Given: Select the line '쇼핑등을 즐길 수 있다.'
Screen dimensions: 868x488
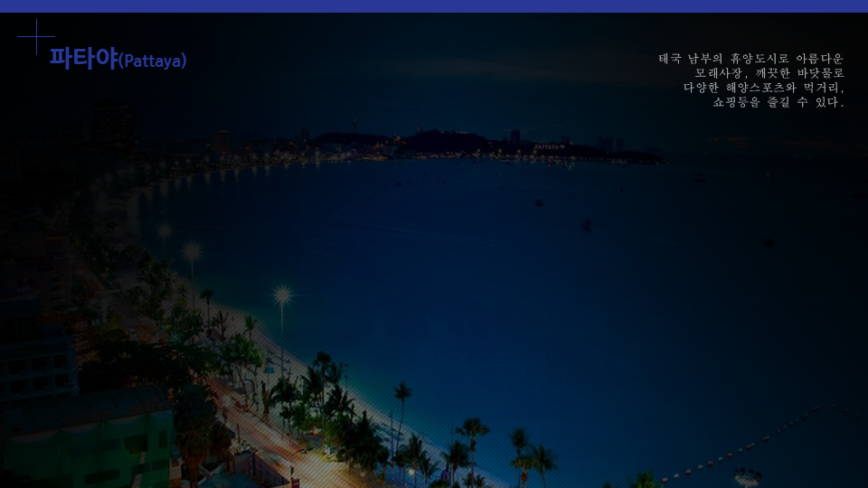Looking at the screenshot, I should tap(778, 102).
